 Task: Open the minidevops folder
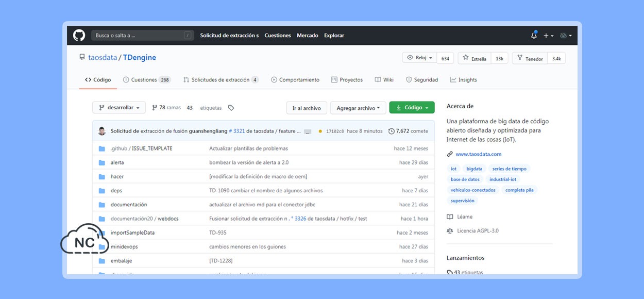[124, 246]
